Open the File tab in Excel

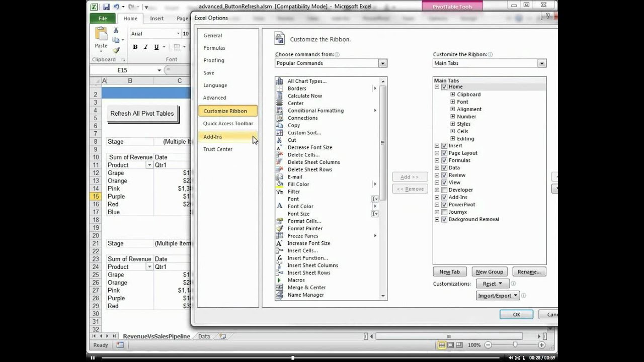click(103, 19)
